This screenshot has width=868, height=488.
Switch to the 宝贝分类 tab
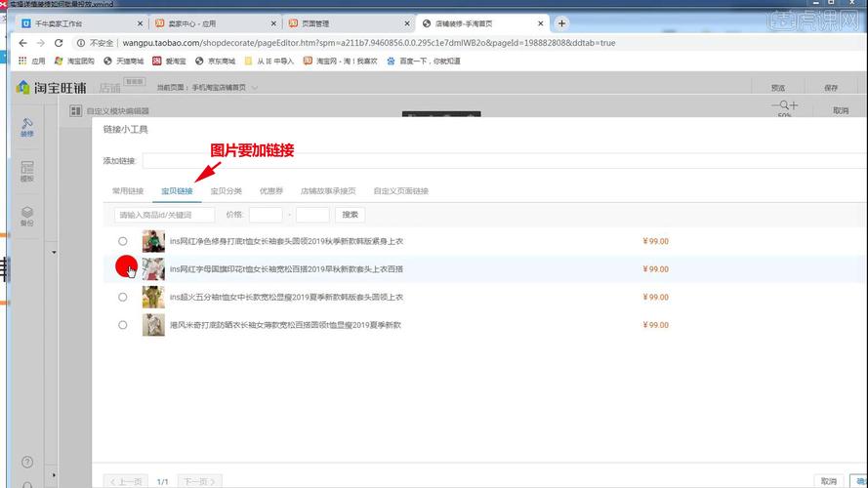pos(226,191)
